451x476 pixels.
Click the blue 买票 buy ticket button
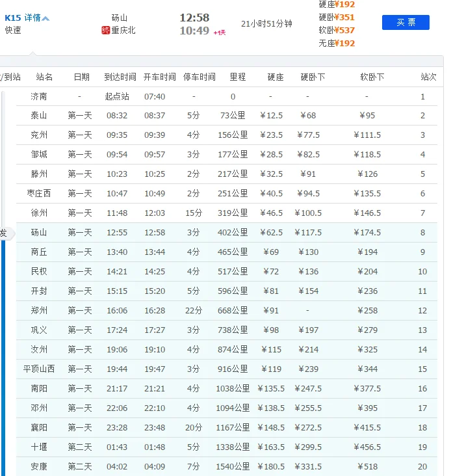coord(406,22)
